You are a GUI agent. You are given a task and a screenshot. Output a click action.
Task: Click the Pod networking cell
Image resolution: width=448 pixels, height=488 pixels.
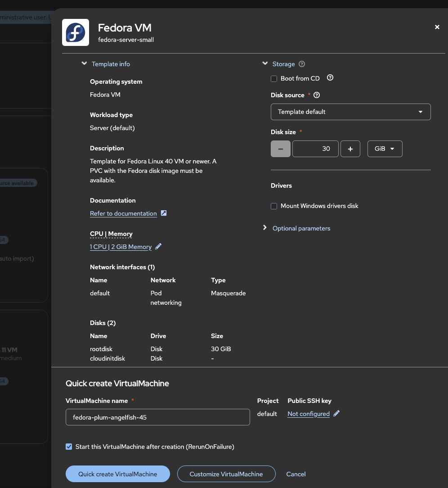pos(166,298)
